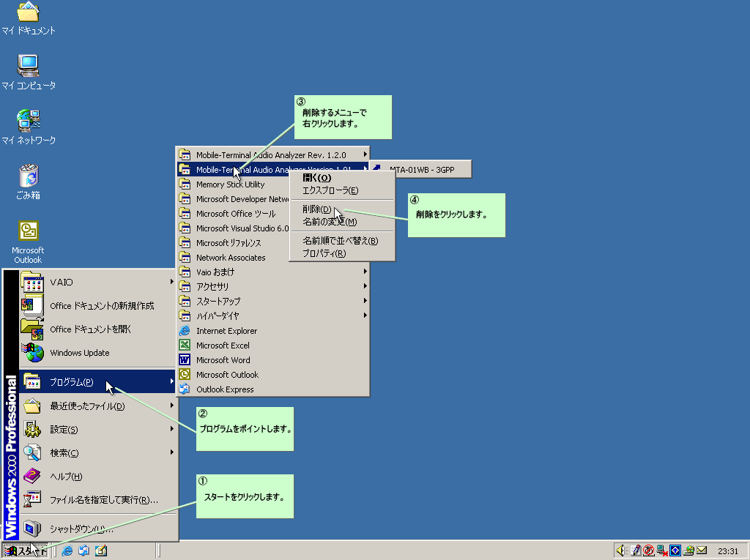Select the MTA-01WB - 3GPP submenu shortcut

click(421, 169)
